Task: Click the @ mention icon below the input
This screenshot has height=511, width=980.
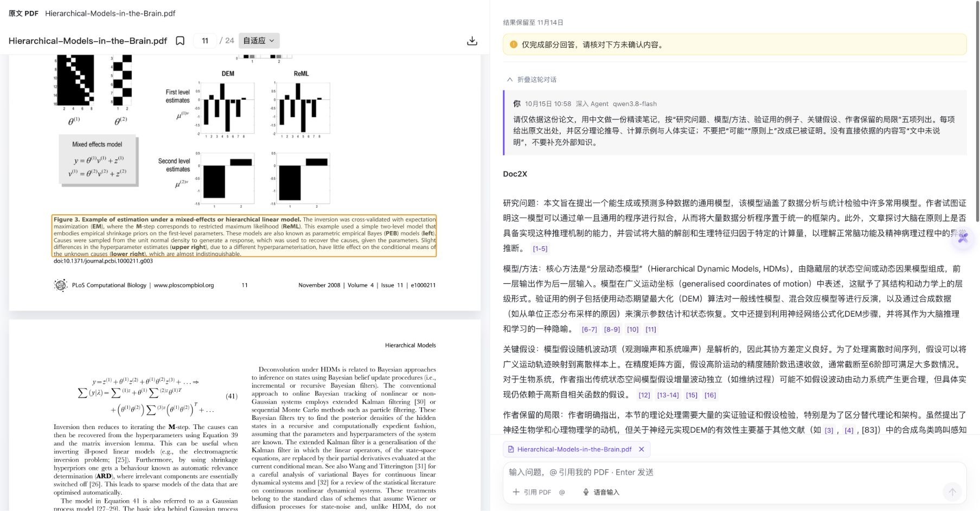Action: [562, 492]
